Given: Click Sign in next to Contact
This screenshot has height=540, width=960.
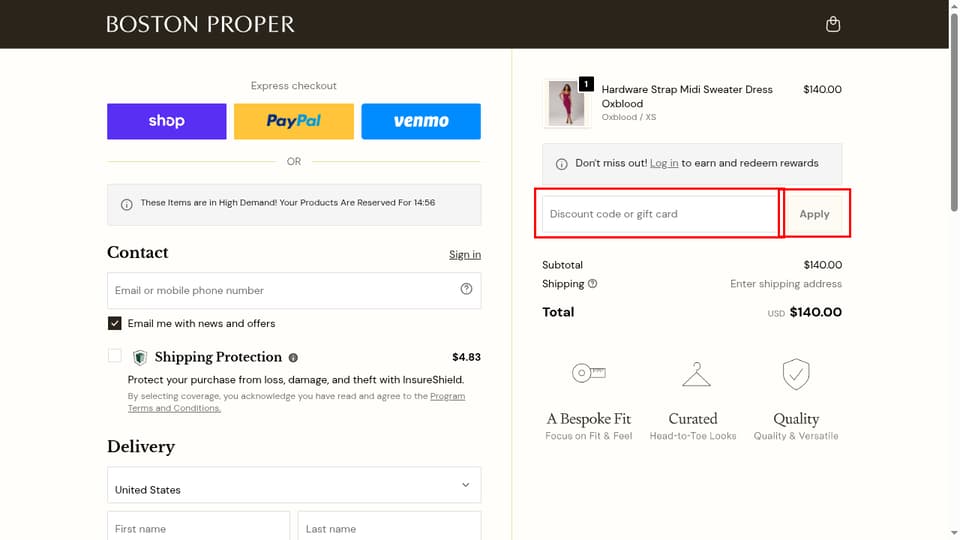Looking at the screenshot, I should [x=465, y=255].
